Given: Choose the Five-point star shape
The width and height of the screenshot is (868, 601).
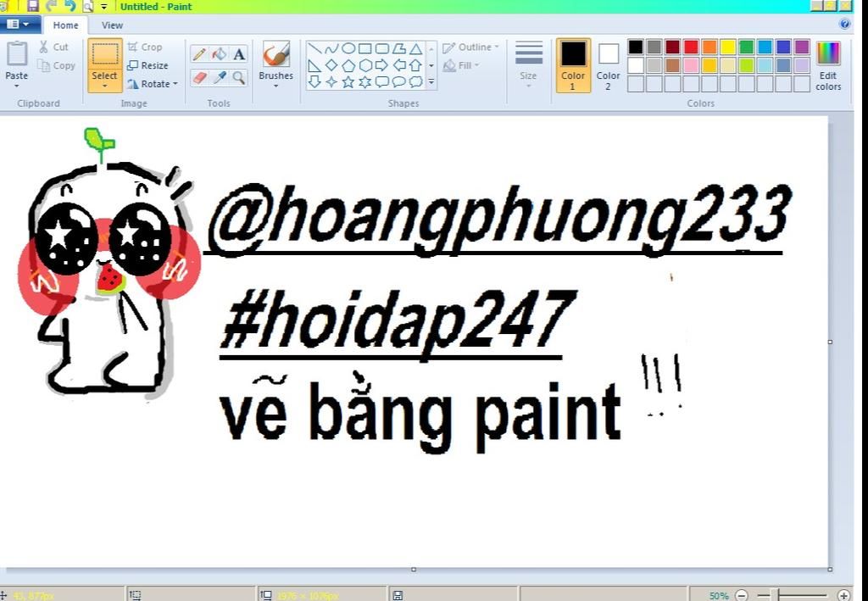Looking at the screenshot, I should (348, 82).
